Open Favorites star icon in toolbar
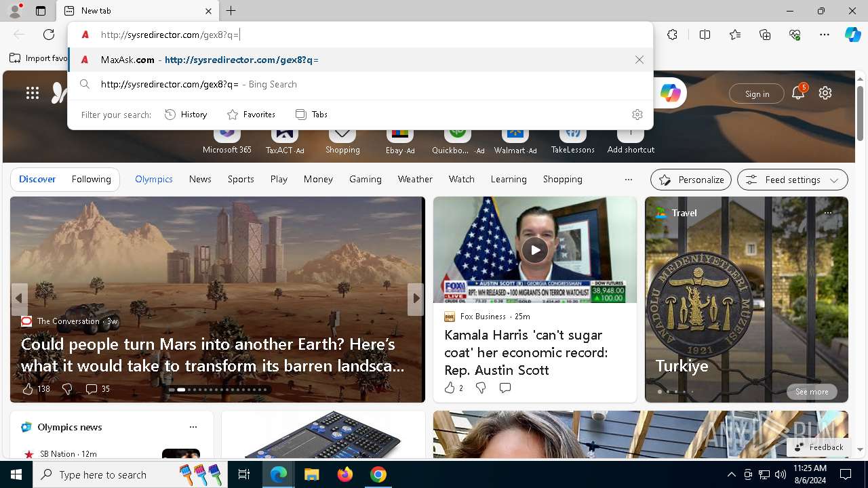 [735, 35]
